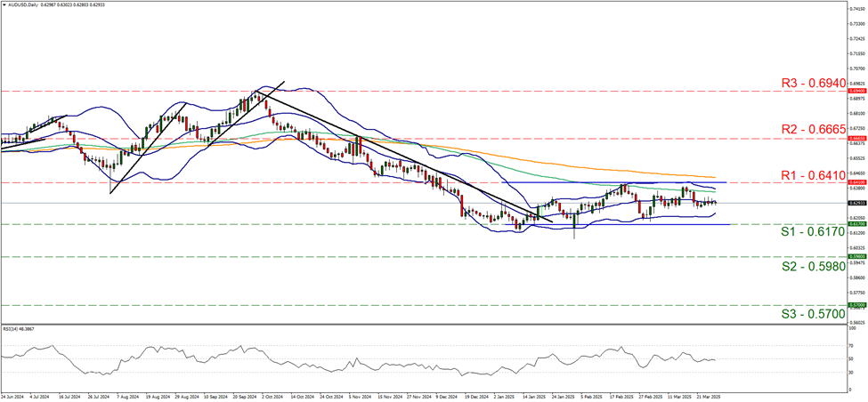The width and height of the screenshot is (868, 402).
Task: Click the green 0.6170 price tag on axis
Action: 854,224
